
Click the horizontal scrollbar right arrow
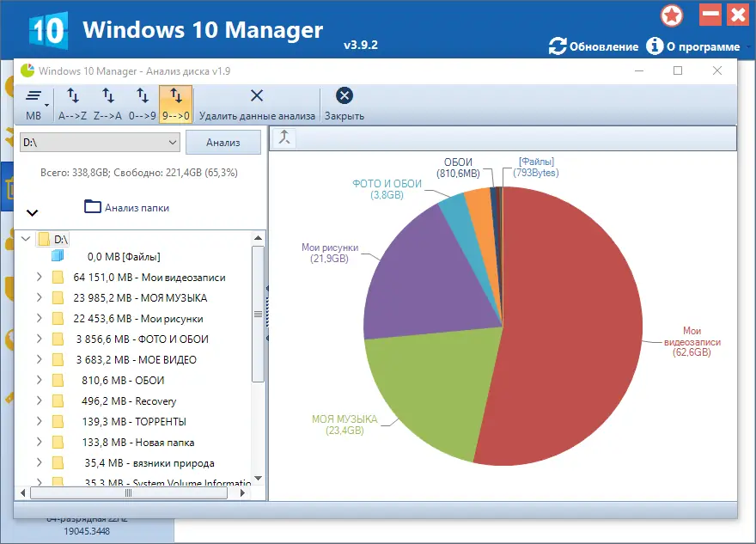click(242, 493)
